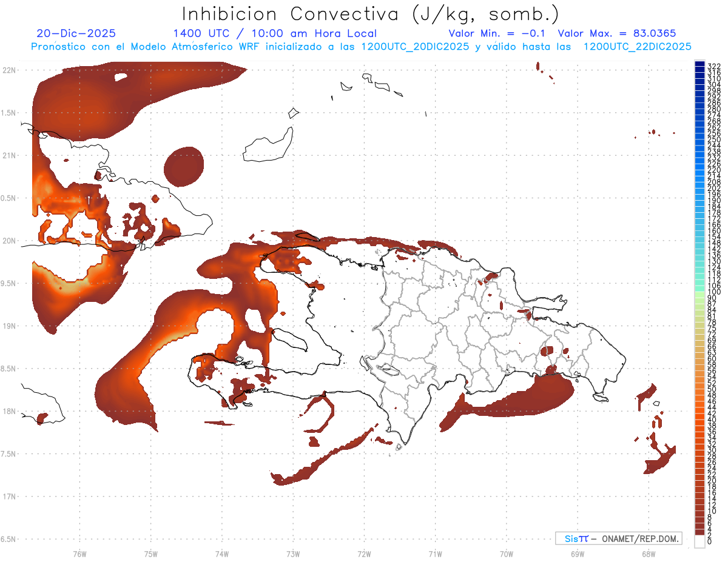The width and height of the screenshot is (728, 562).
Task: Click the '74W' longitude label
Action: click(221, 554)
